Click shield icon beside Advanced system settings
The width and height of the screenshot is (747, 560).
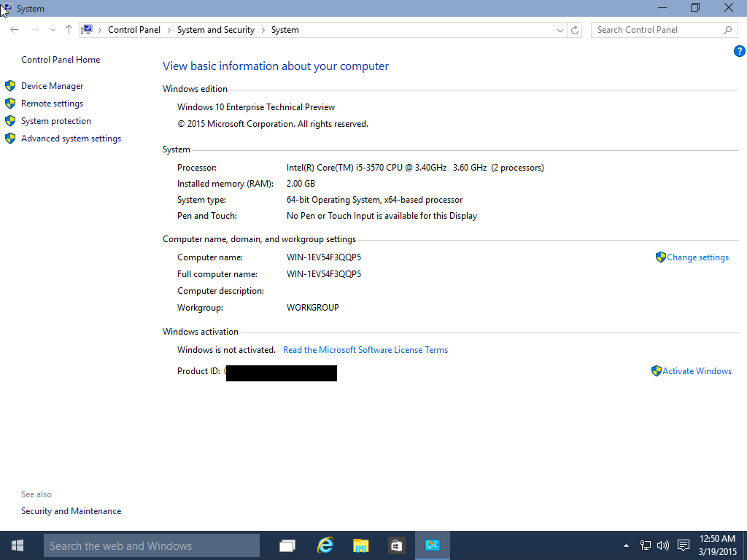[x=10, y=139]
